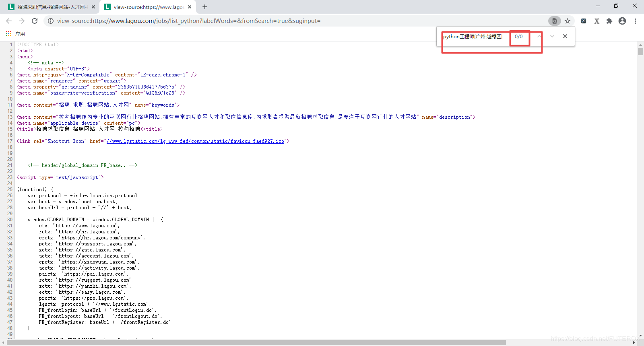Screen dimensions: 644x346
Task: Click the address bar URL
Action: 189,21
